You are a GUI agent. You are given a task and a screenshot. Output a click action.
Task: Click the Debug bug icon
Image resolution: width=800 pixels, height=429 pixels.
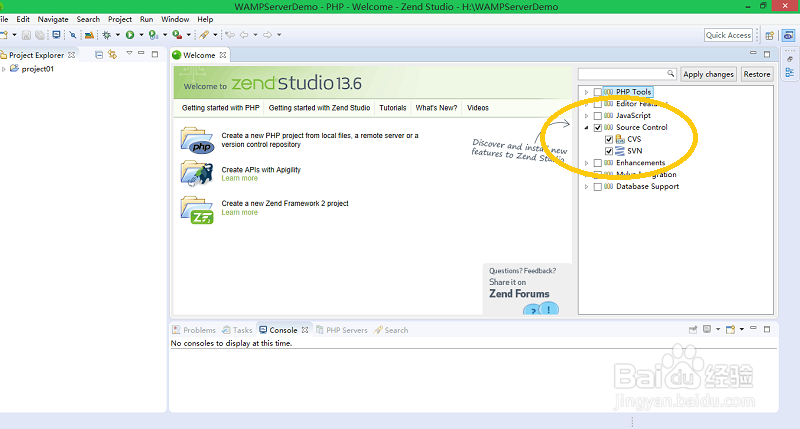point(106,35)
